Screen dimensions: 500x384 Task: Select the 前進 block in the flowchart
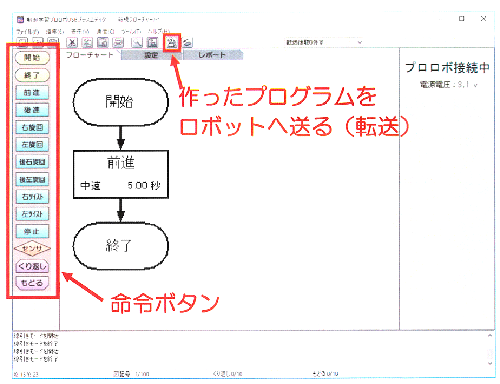(121, 174)
